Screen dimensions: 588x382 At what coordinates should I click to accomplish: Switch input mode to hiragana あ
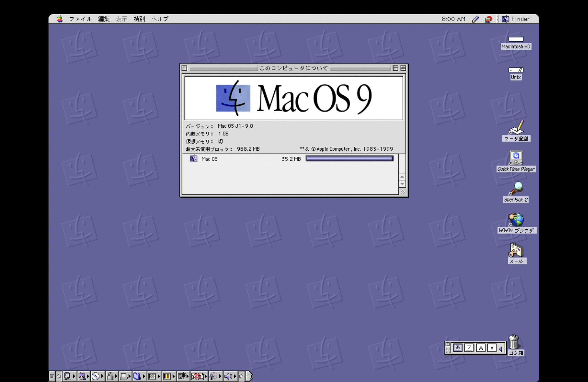tap(458, 348)
